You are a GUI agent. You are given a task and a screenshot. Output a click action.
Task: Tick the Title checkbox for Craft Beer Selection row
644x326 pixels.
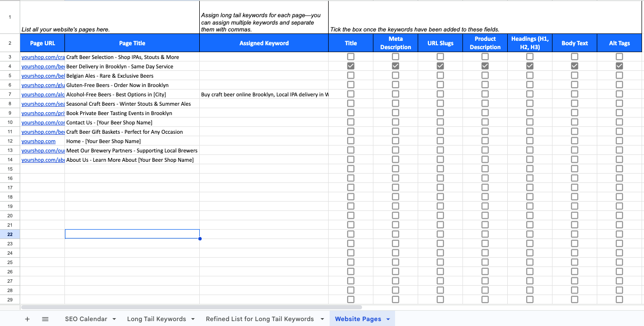coord(351,57)
